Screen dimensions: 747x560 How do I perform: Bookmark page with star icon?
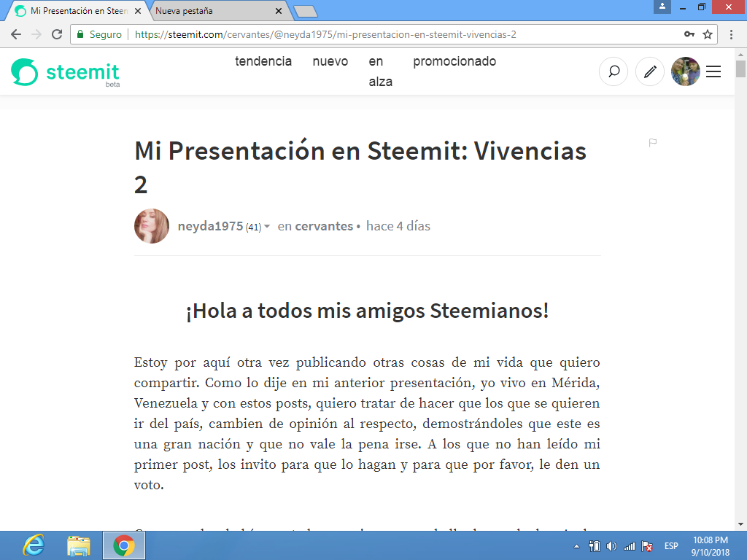pos(708,34)
